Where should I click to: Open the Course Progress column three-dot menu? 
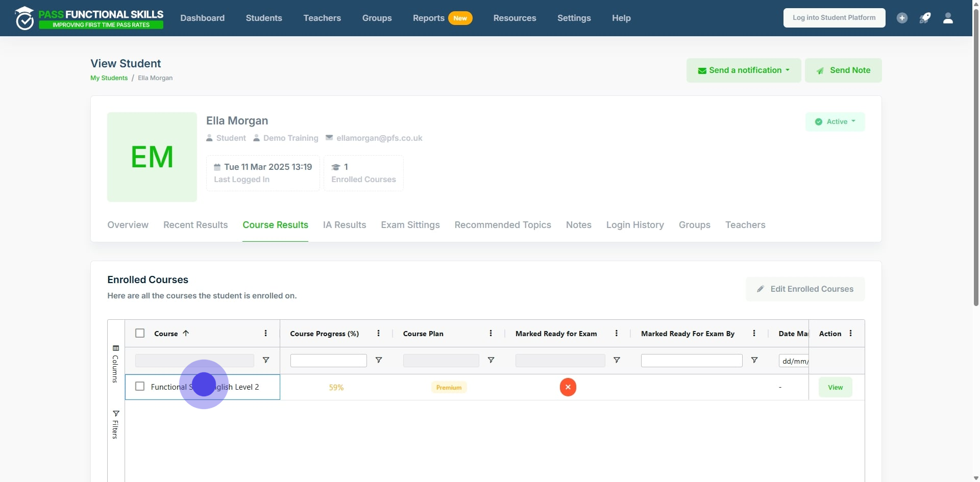point(378,333)
